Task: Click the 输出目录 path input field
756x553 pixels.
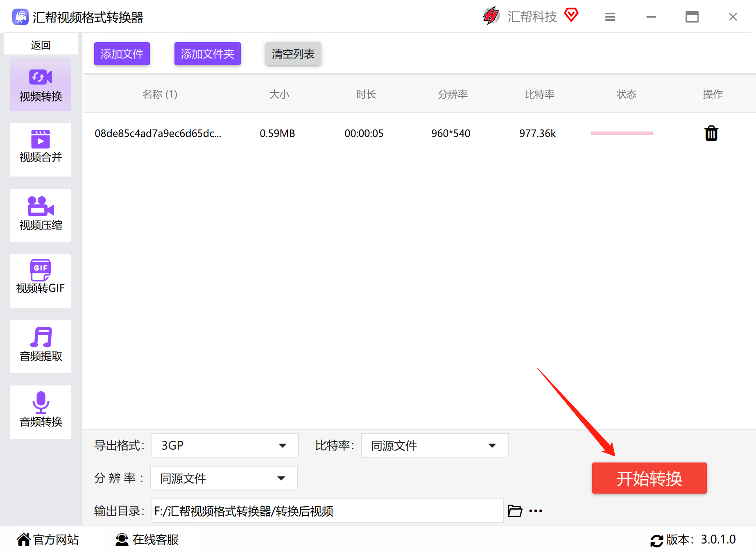Action: pos(327,511)
